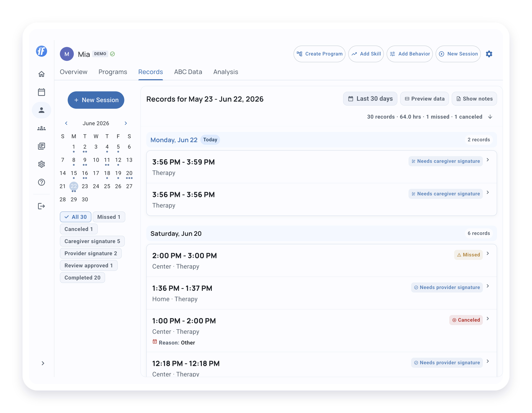Switch to the Programs tab

[x=113, y=72]
